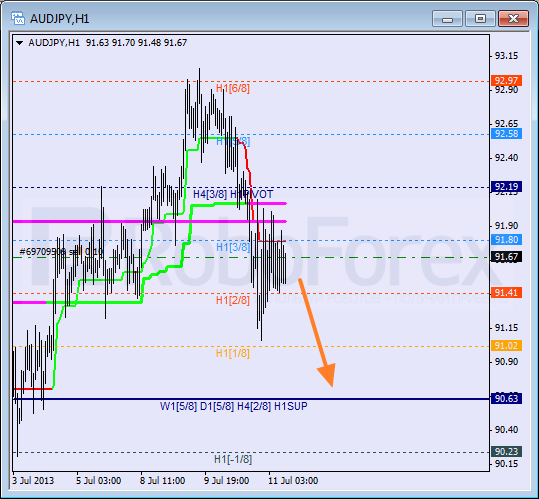
Task: Click the 9 Jul 19:00 time marker
Action: (227, 480)
